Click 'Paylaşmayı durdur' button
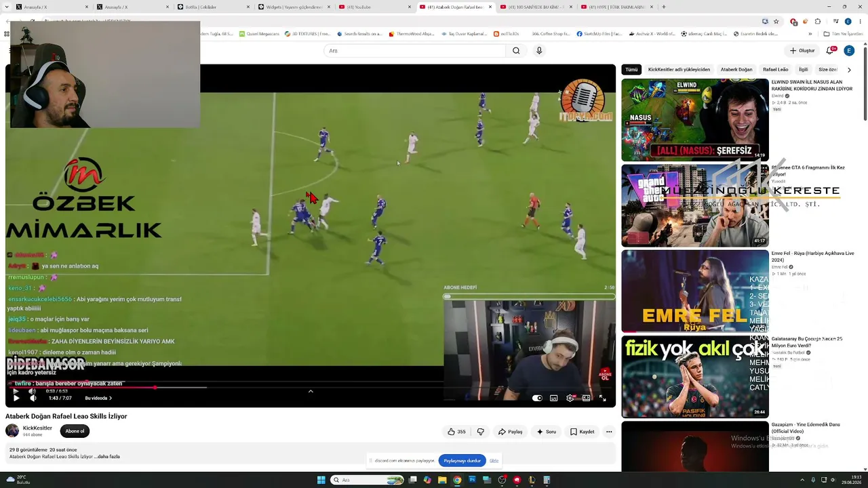 (462, 461)
